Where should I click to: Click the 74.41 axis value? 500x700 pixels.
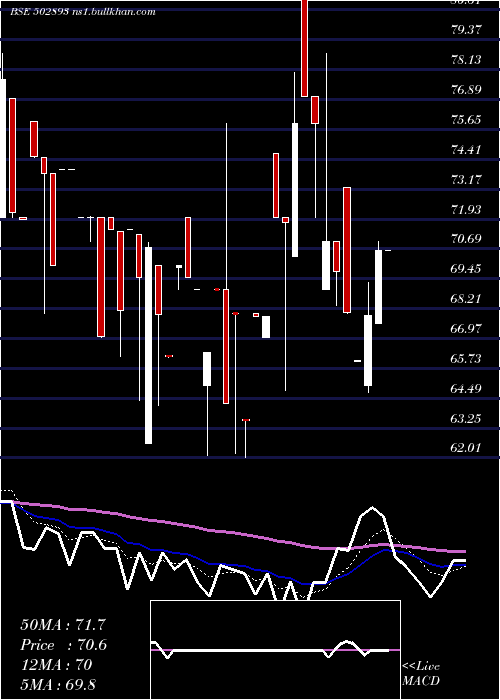(466, 149)
